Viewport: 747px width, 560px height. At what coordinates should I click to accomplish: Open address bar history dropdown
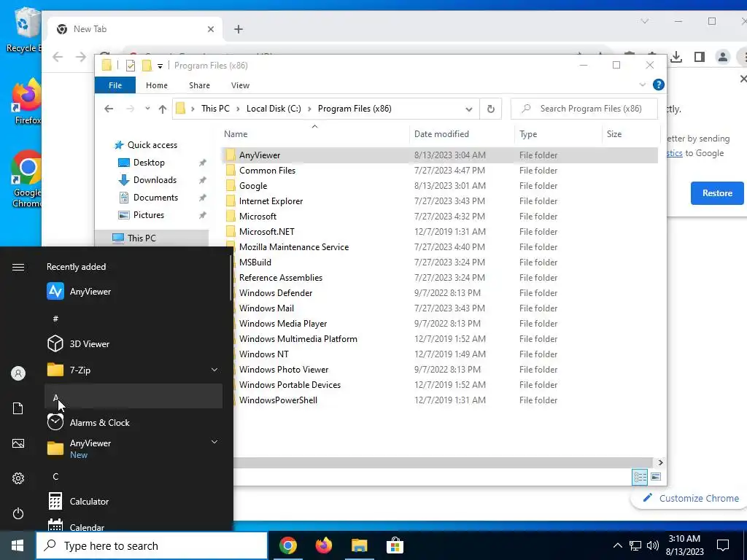coord(469,109)
